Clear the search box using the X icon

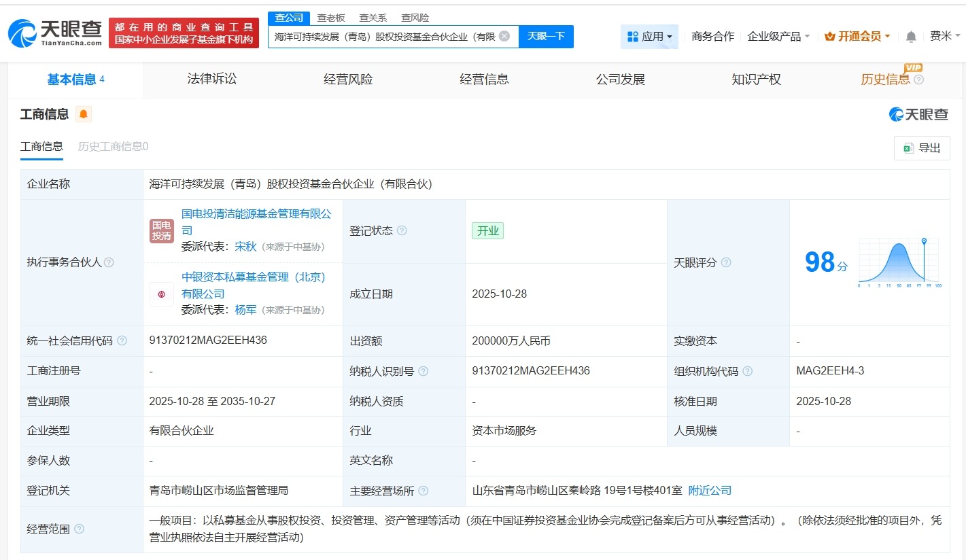tap(502, 37)
